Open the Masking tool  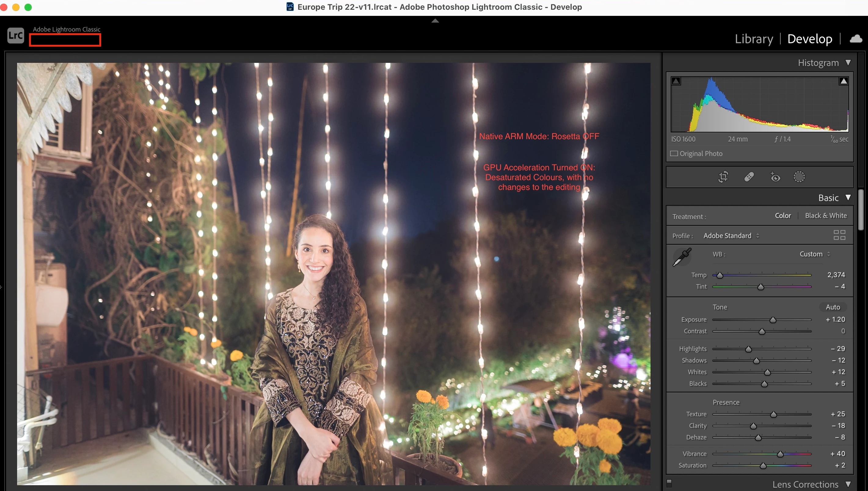coord(799,177)
